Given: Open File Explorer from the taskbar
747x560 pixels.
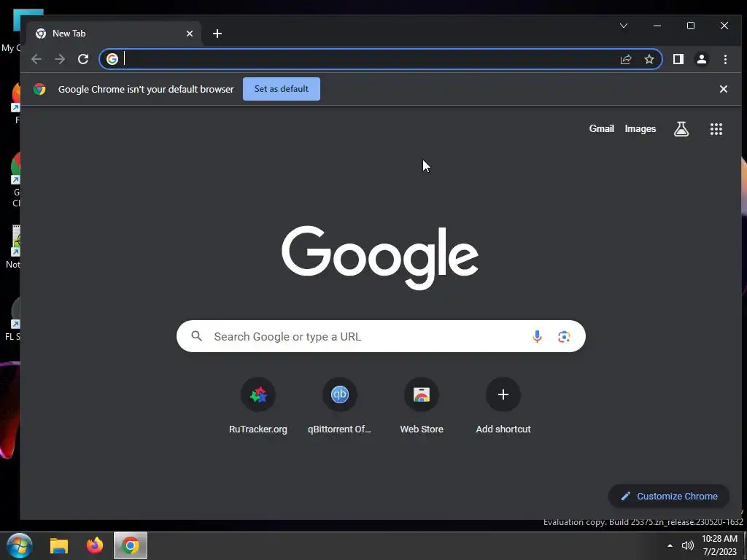Looking at the screenshot, I should coord(59,545).
